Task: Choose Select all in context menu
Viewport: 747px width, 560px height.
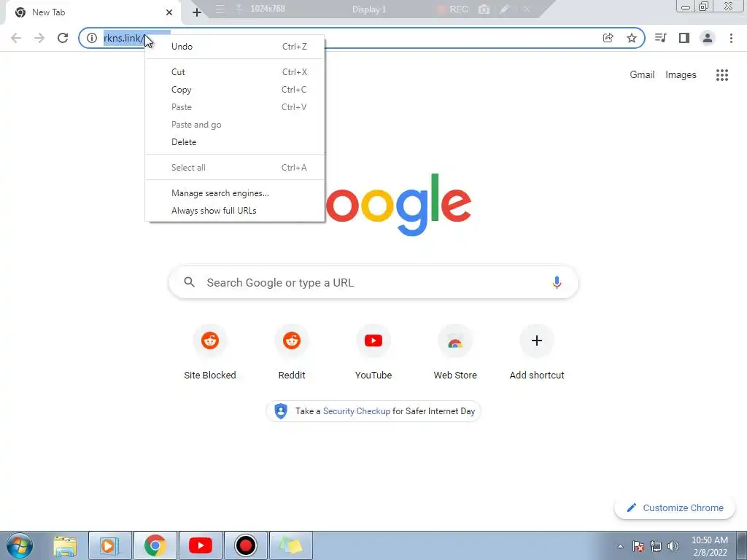Action: click(x=235, y=168)
